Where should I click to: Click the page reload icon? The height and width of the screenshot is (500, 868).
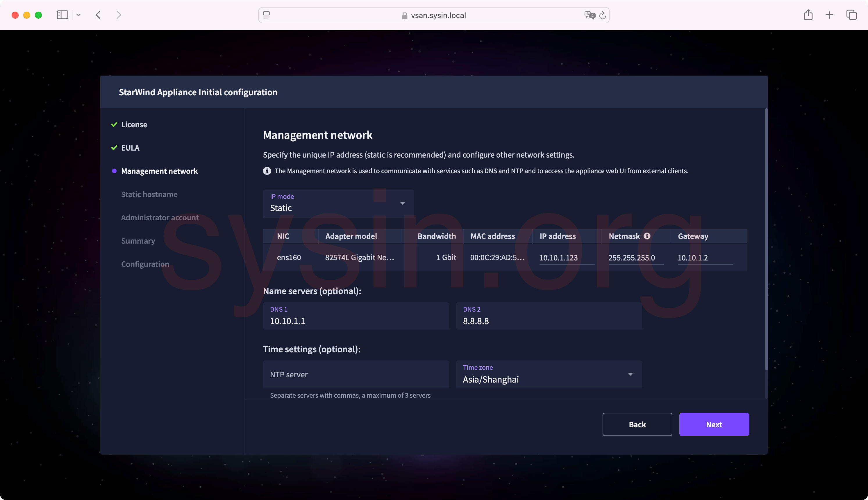602,15
